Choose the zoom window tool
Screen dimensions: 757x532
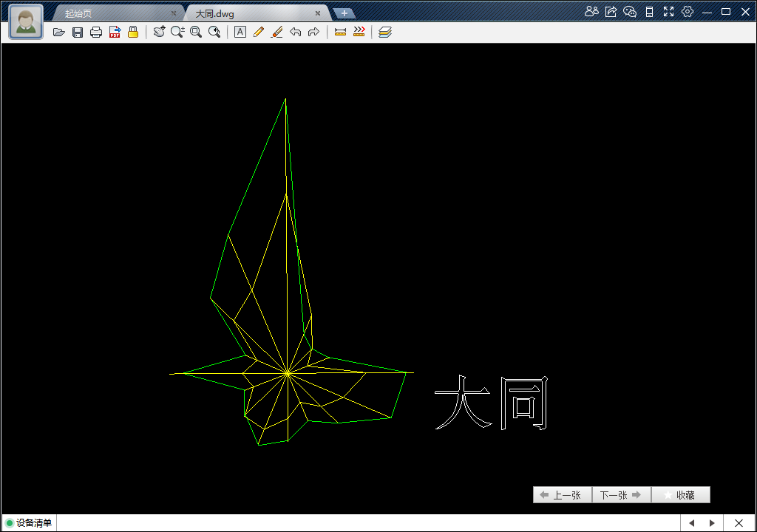coord(196,32)
